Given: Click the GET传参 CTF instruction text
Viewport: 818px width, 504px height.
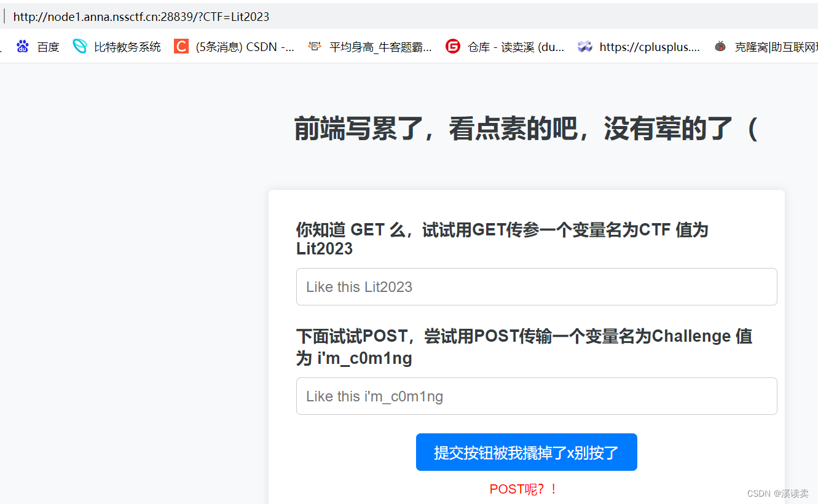Looking at the screenshot, I should pos(502,239).
